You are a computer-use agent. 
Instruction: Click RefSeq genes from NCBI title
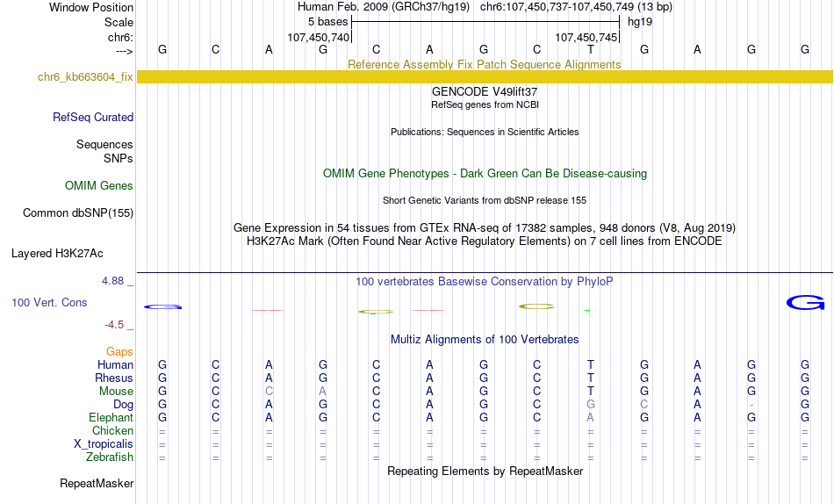485,104
